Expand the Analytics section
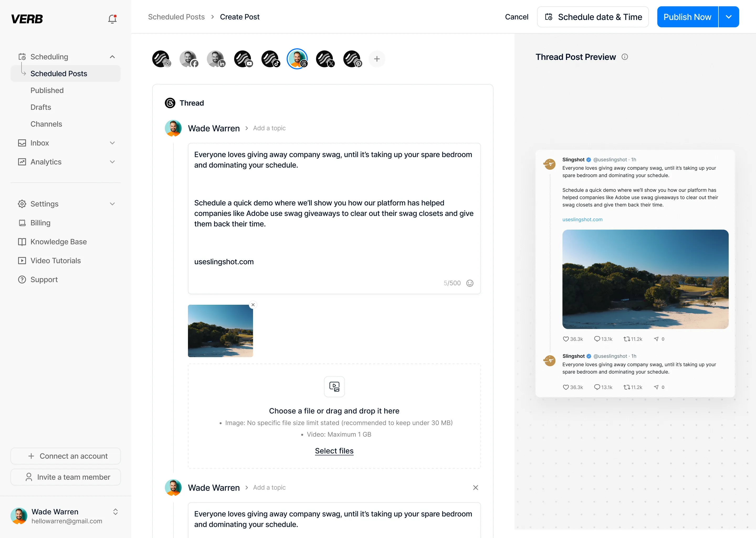 tap(112, 162)
